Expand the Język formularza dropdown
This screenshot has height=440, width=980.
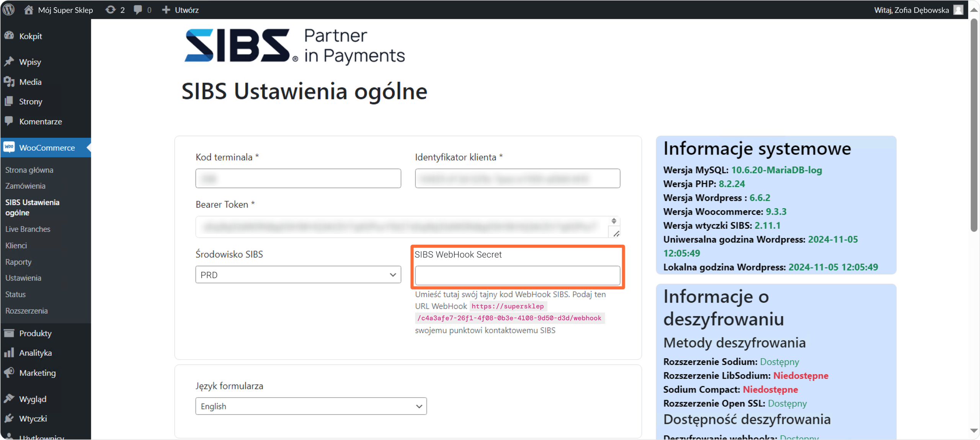(x=311, y=406)
